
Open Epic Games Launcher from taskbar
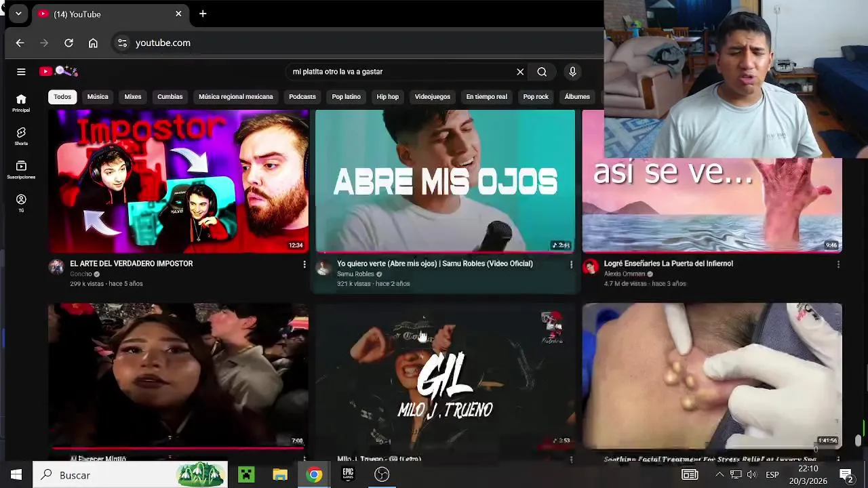click(348, 475)
